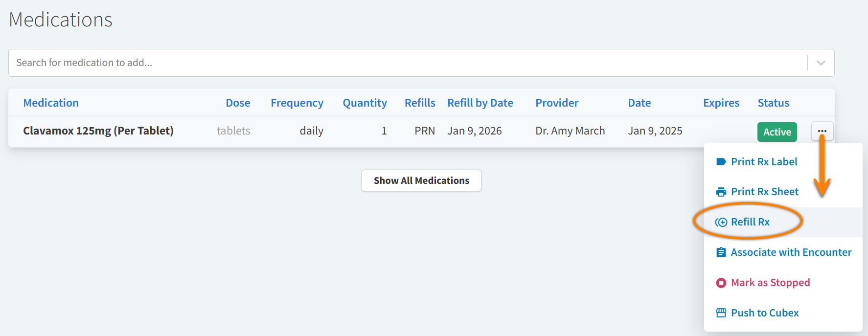Click the Provider column header
This screenshot has width=868, height=336.
coord(557,103)
